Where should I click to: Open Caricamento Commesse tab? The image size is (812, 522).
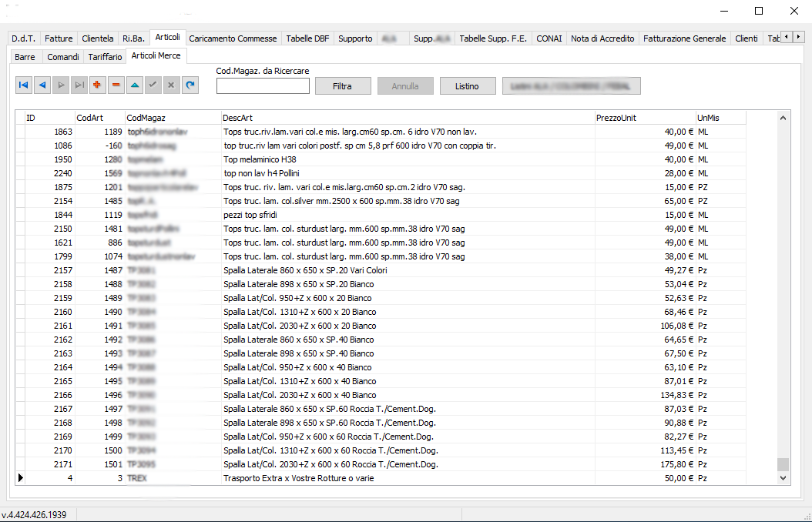233,38
